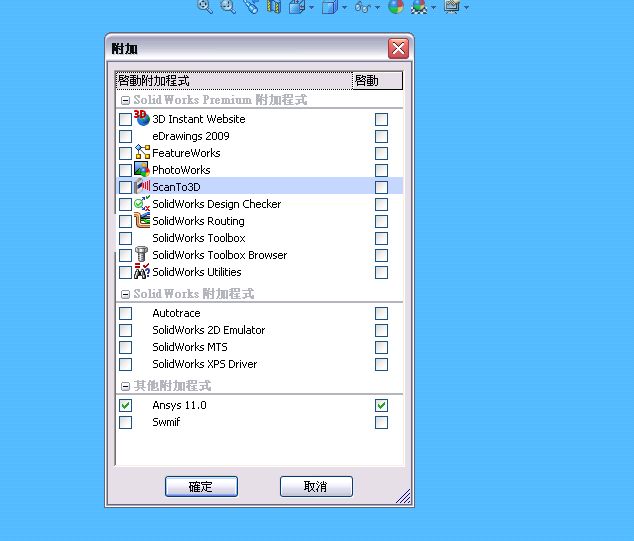Click the 取消 button

tap(316, 486)
